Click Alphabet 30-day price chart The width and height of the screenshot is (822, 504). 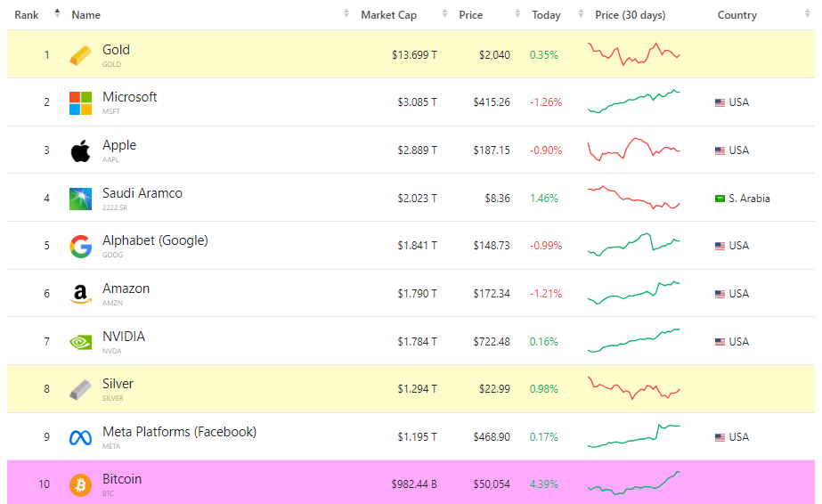pos(634,245)
